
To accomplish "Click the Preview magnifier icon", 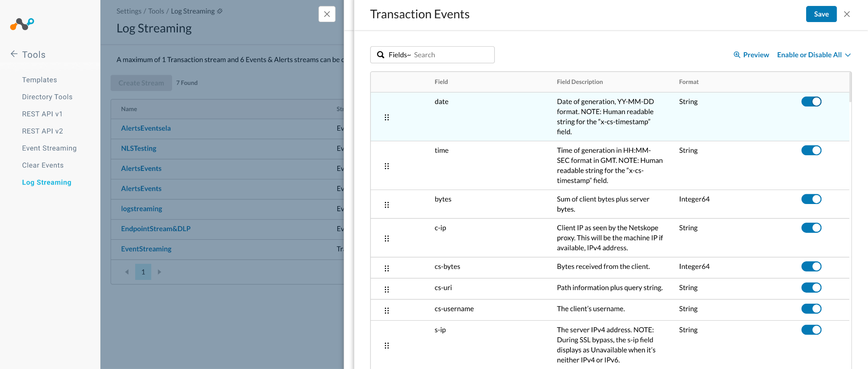I will pyautogui.click(x=737, y=55).
